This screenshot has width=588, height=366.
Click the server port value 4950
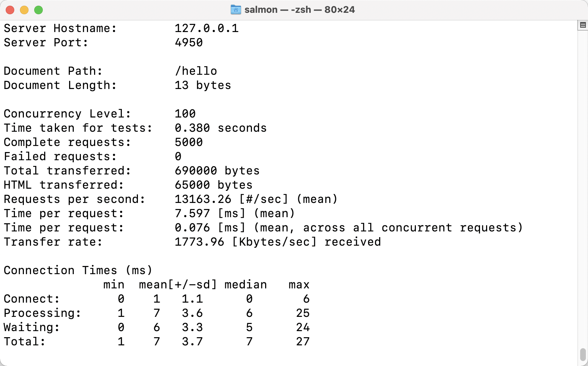[x=189, y=43]
